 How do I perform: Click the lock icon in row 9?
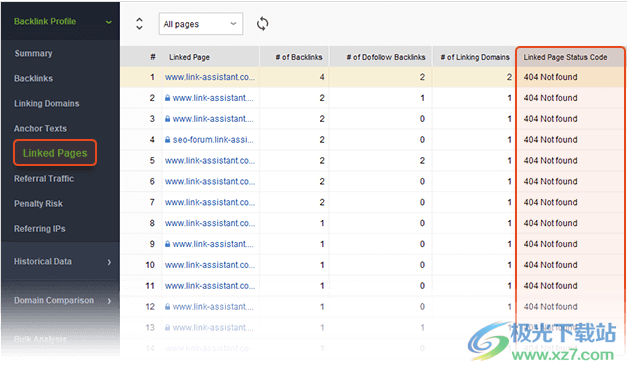tap(168, 244)
